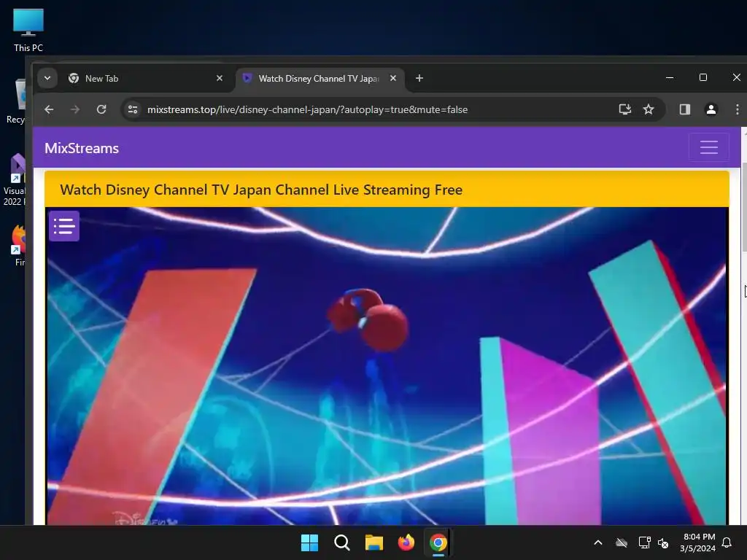Open the Windows Start menu
Viewport: 747px width, 560px height.
[x=309, y=542]
